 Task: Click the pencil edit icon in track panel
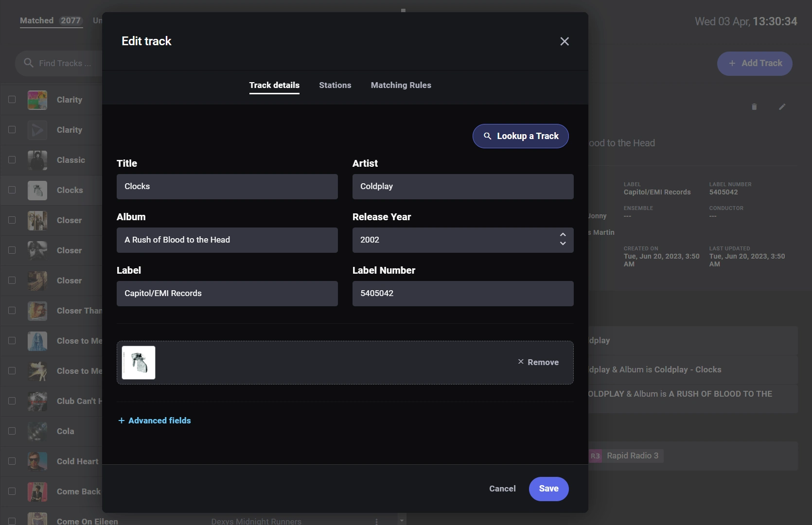(782, 106)
